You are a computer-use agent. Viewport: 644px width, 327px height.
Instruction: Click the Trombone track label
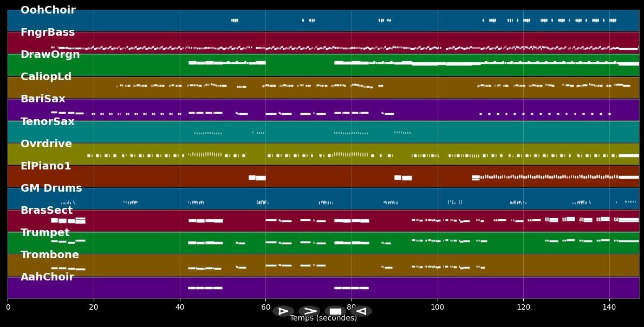click(x=50, y=255)
